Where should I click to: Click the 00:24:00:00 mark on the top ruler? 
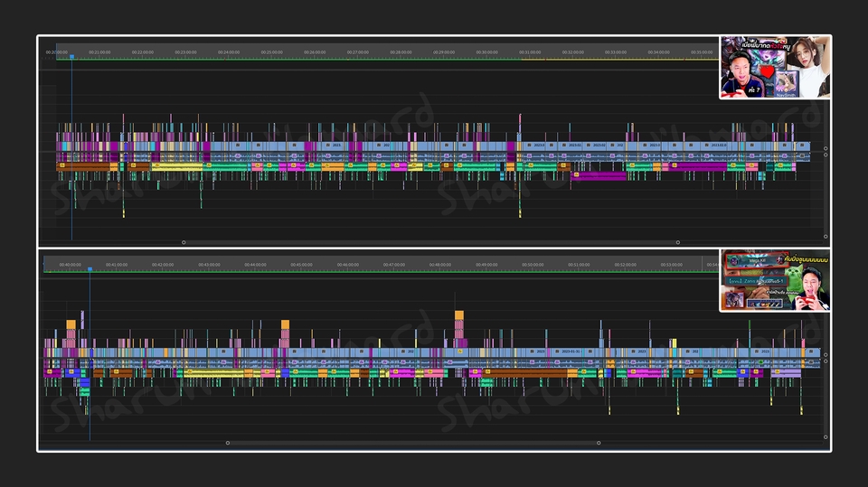229,52
